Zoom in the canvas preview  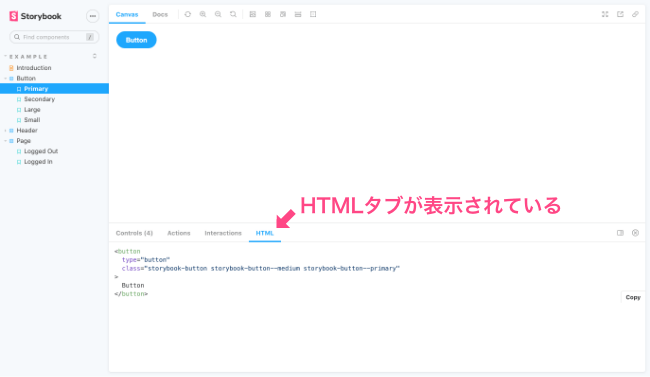coord(203,14)
